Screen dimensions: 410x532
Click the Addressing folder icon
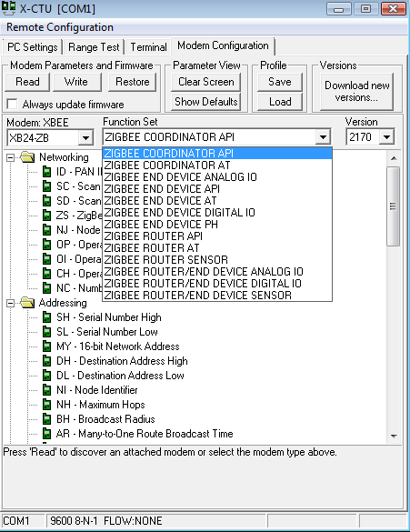[x=27, y=303]
